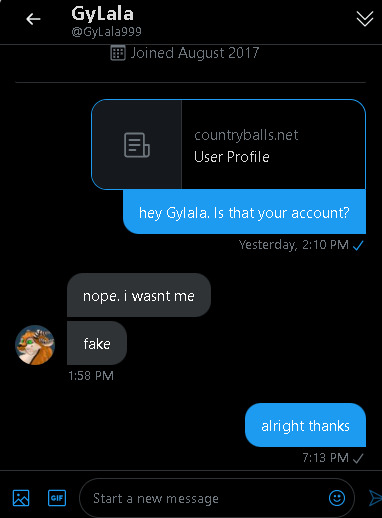
Task: Click the @GyLala999 handle
Action: (x=107, y=32)
